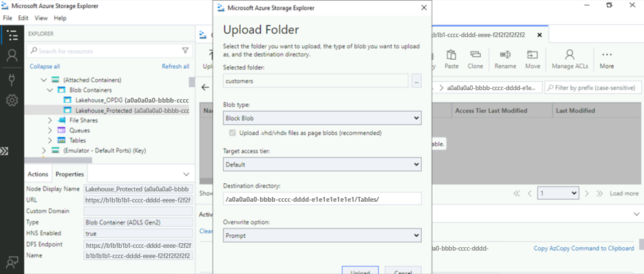Open Manage ACLs in the toolbar
This screenshot has width=644, height=274.
(x=570, y=60)
